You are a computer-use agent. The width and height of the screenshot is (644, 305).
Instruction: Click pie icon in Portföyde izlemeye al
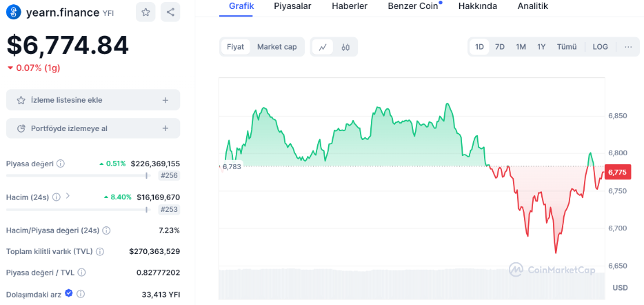[x=21, y=128]
